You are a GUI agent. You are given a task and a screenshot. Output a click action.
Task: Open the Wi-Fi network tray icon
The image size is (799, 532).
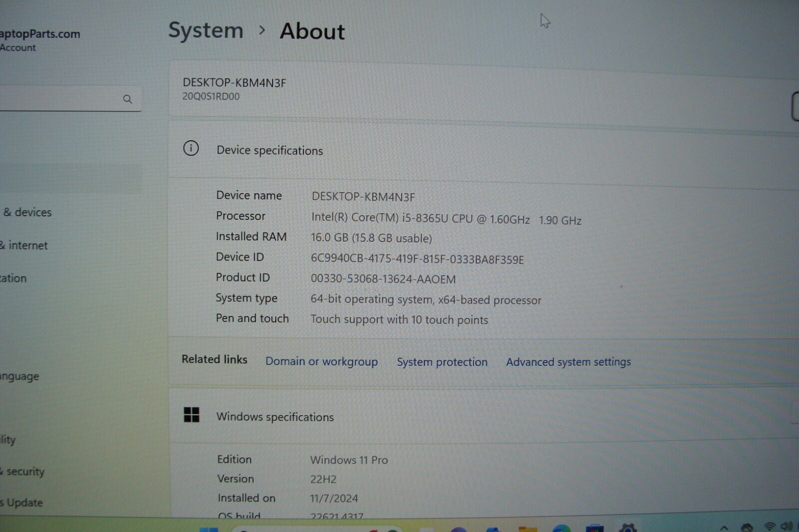point(770,527)
